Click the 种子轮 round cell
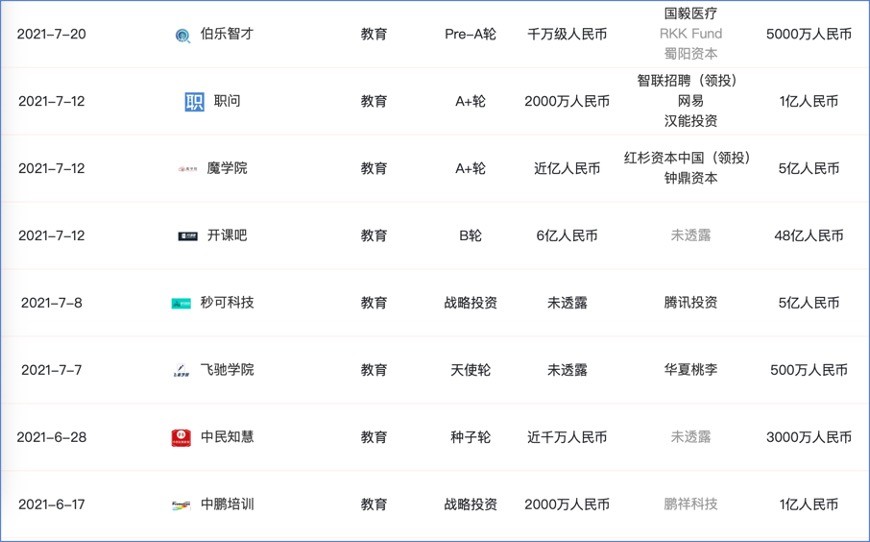This screenshot has width=870, height=542. [x=471, y=437]
